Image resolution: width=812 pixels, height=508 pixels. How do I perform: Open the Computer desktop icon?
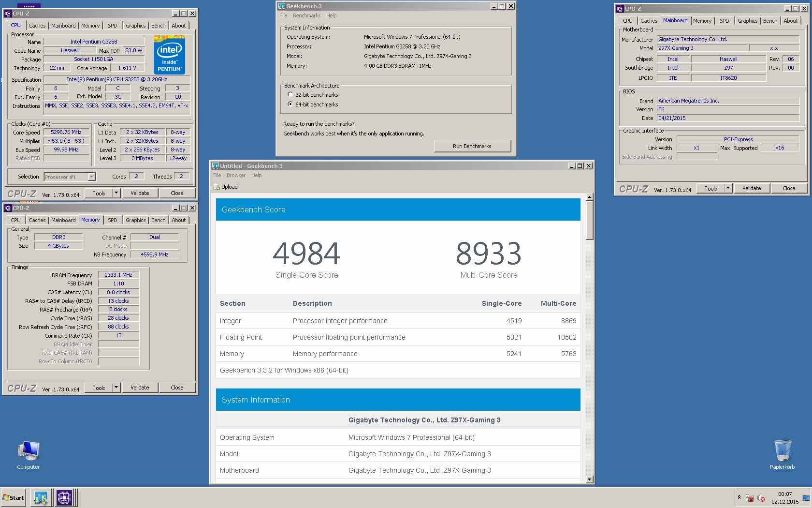point(29,455)
